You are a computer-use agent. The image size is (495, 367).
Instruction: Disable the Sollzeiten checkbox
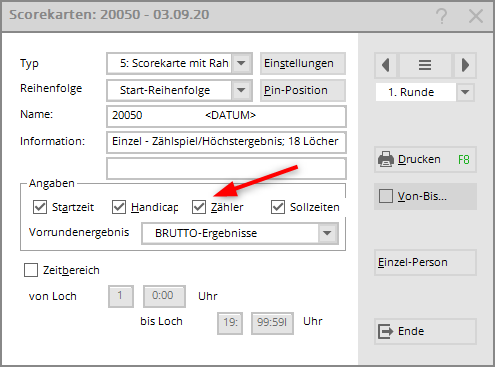(278, 207)
